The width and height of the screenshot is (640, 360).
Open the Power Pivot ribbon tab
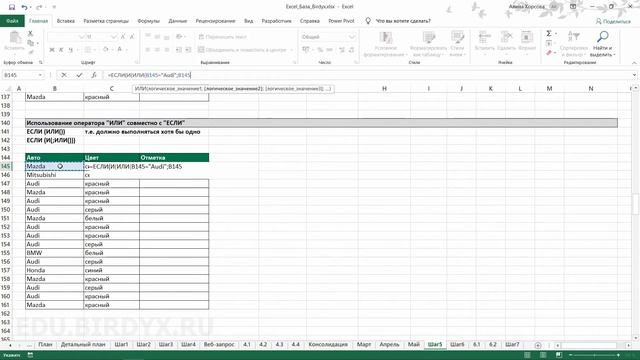341,21
